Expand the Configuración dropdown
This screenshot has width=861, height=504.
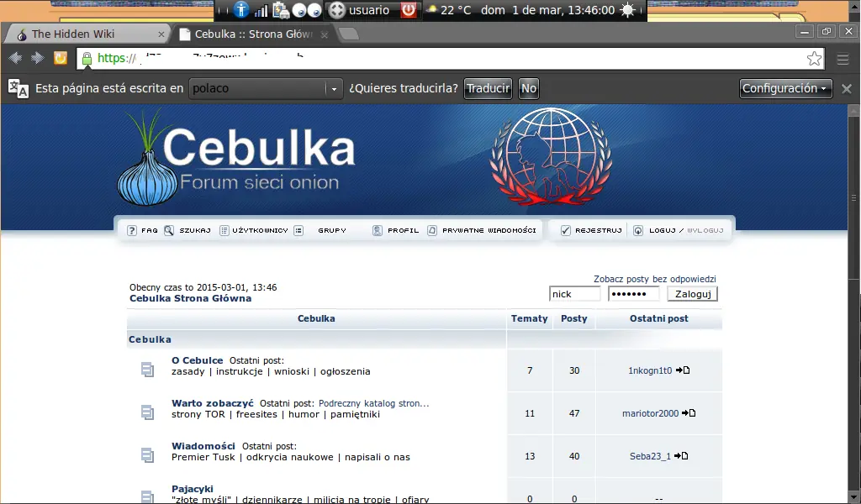(x=785, y=88)
